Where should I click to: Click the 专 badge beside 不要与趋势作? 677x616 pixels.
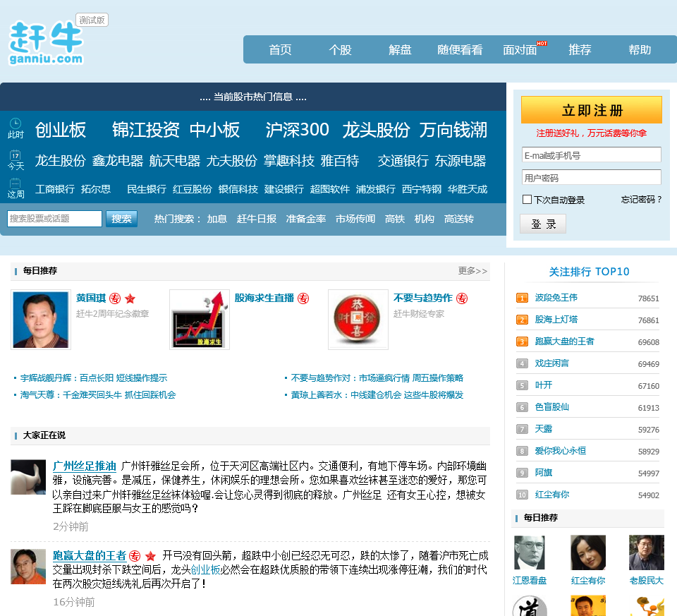[462, 298]
